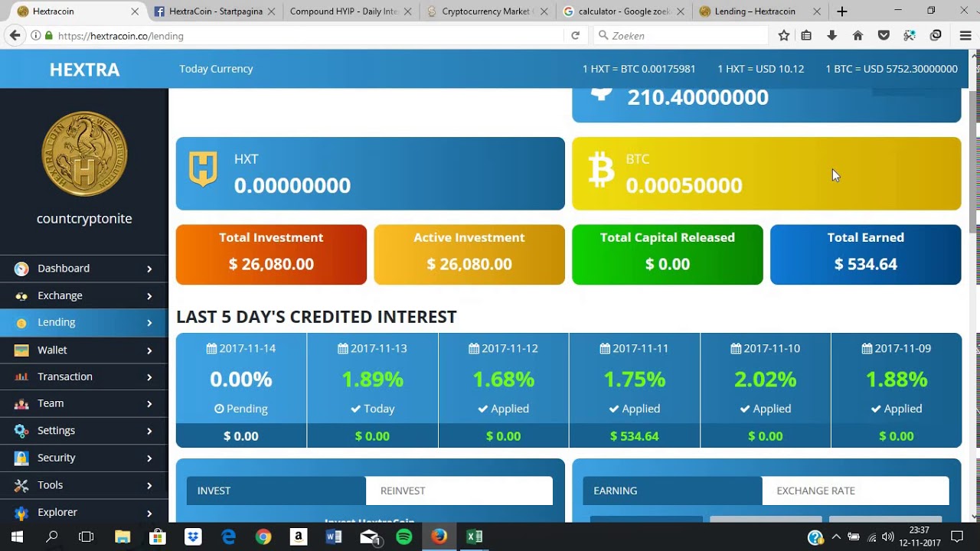980x551 pixels.
Task: Expand the Lending menu chevron
Action: (149, 323)
